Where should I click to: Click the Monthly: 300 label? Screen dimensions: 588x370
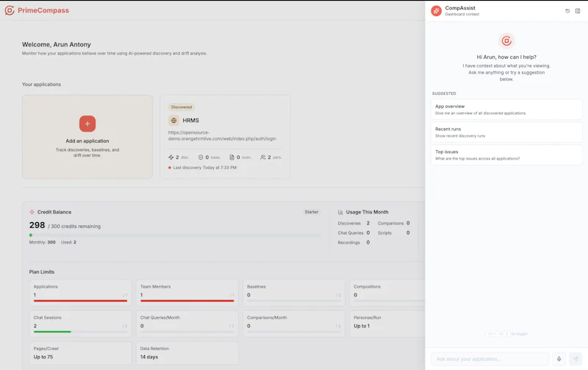click(43, 243)
